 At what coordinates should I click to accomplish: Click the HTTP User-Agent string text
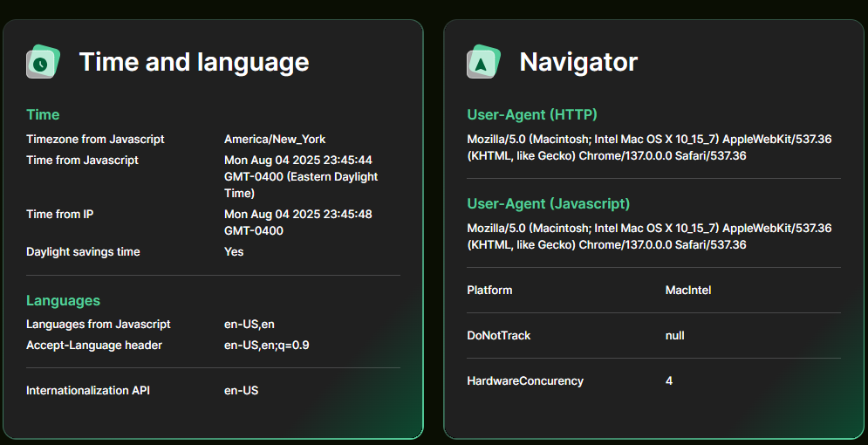(649, 147)
